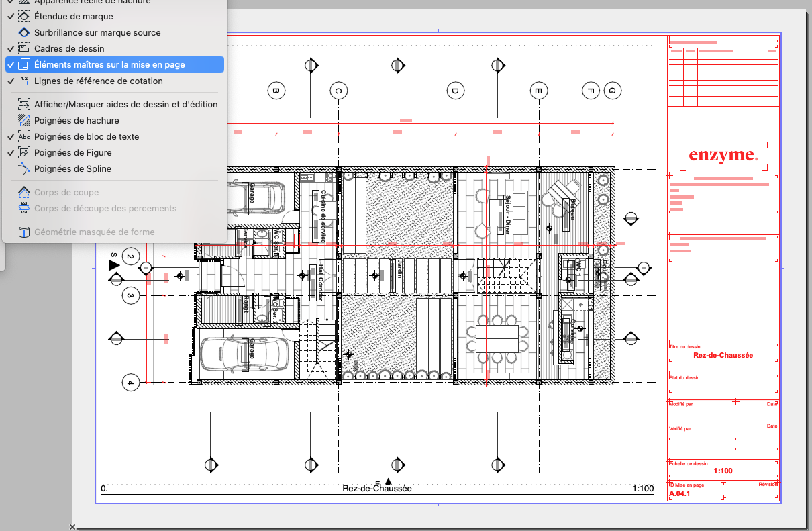
Task: Select grid axis bubble C
Action: tap(338, 91)
